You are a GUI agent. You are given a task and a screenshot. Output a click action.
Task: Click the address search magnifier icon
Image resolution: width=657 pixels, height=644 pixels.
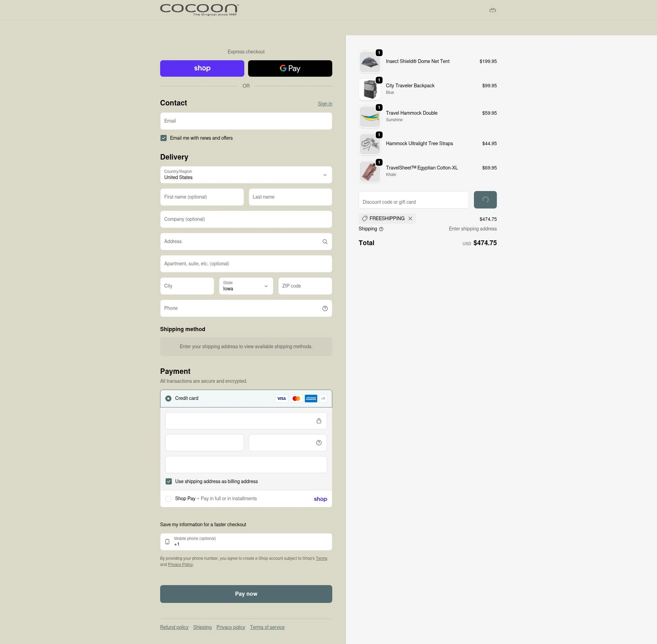[x=325, y=242]
